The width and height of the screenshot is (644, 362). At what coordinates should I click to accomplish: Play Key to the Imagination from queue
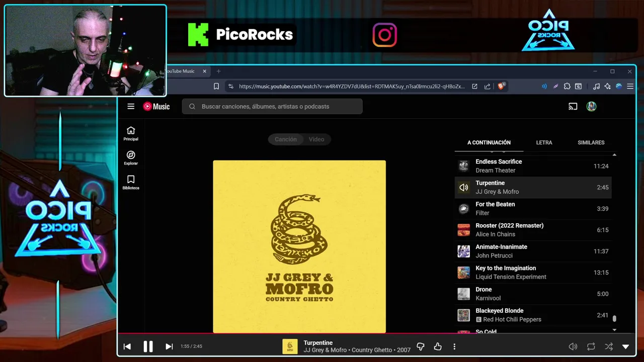click(533, 273)
